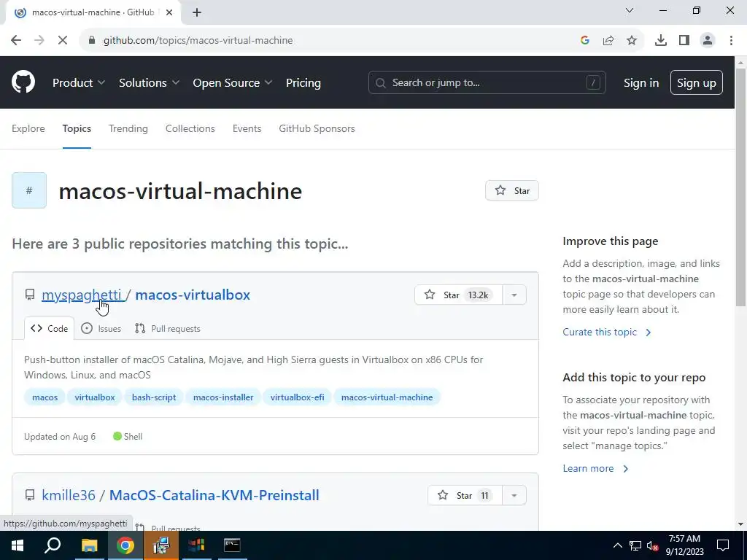Open the myspaghetti user profile link
747x560 pixels.
pyautogui.click(x=82, y=295)
